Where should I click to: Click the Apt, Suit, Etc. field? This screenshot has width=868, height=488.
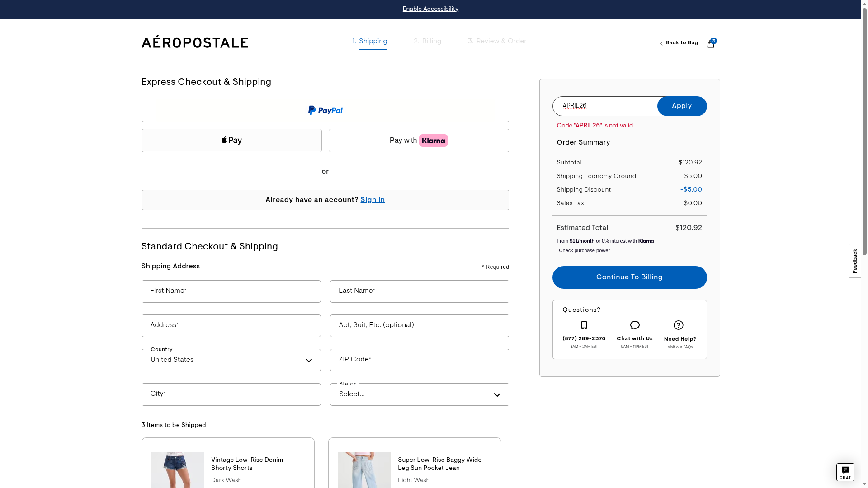pos(420,326)
